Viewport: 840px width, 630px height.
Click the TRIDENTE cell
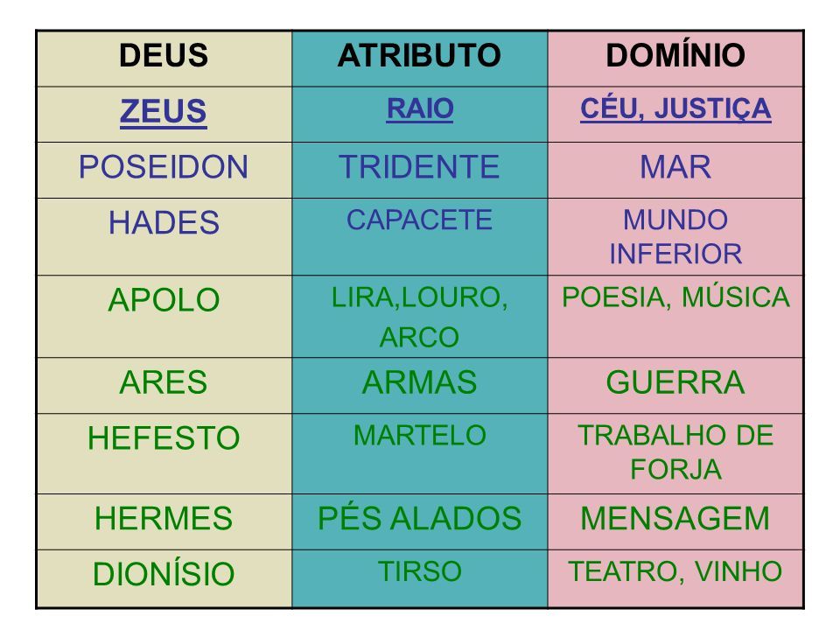[x=420, y=170]
